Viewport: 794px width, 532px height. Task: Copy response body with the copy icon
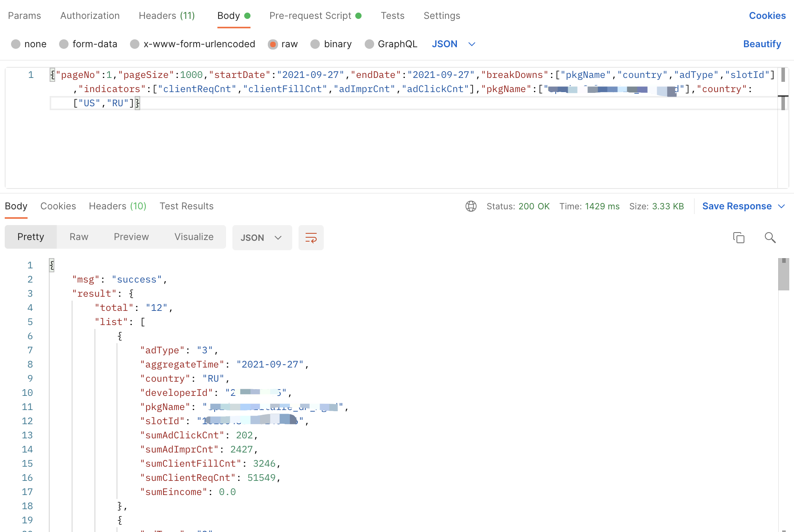pos(738,238)
